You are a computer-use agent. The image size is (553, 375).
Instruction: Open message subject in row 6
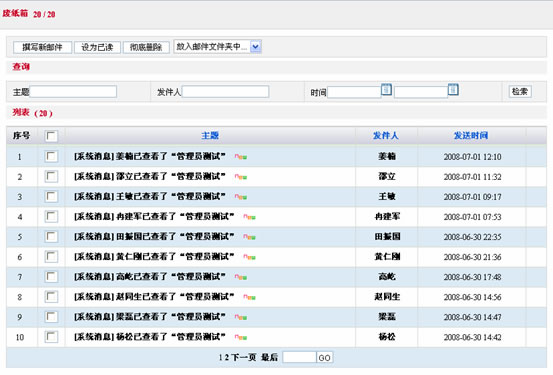[x=154, y=256]
